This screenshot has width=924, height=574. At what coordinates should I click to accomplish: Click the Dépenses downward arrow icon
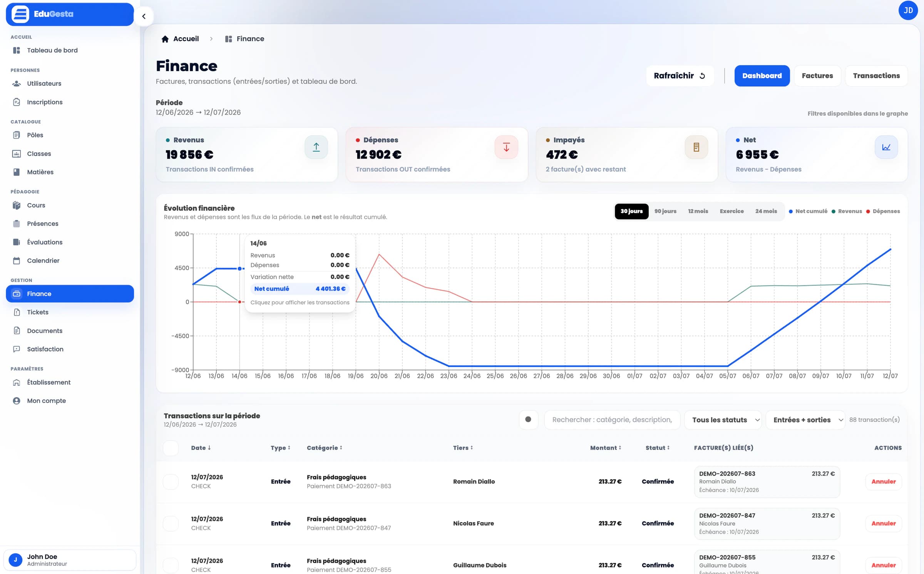pos(506,147)
